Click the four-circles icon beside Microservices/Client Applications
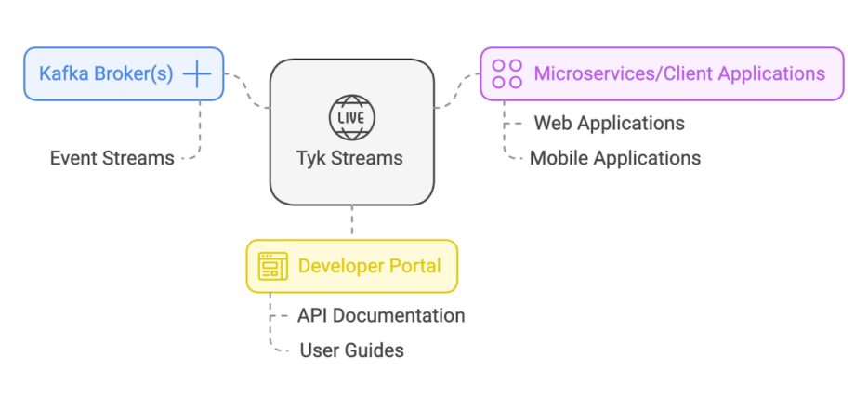Viewport: 868px width, 410px height. point(507,73)
